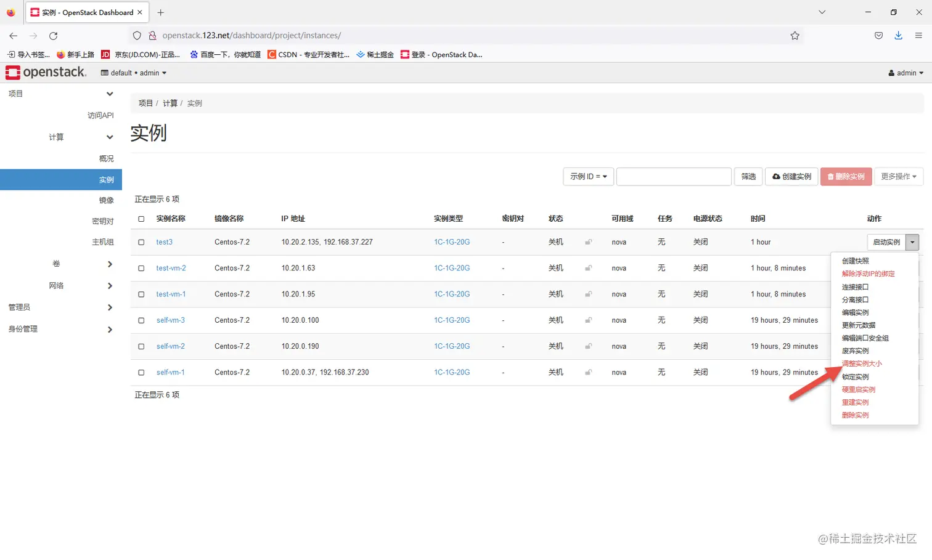Open the admin user menu
This screenshot has height=560, width=932.
(905, 73)
